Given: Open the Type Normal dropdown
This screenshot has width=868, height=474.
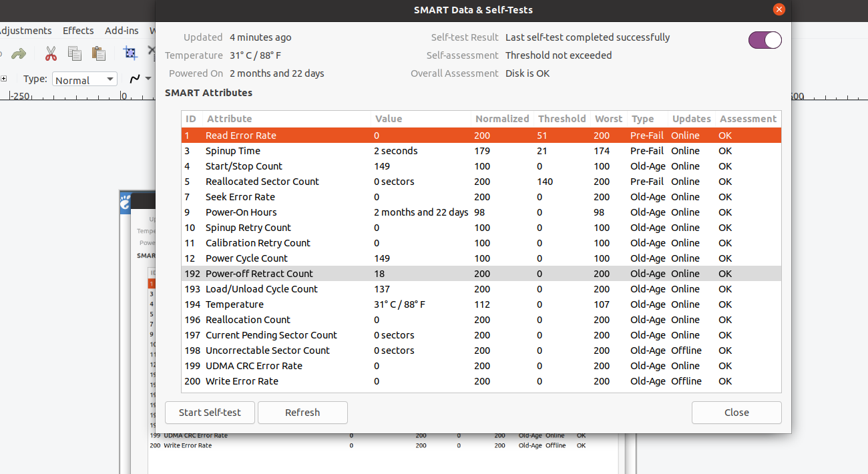Looking at the screenshot, I should [x=85, y=79].
